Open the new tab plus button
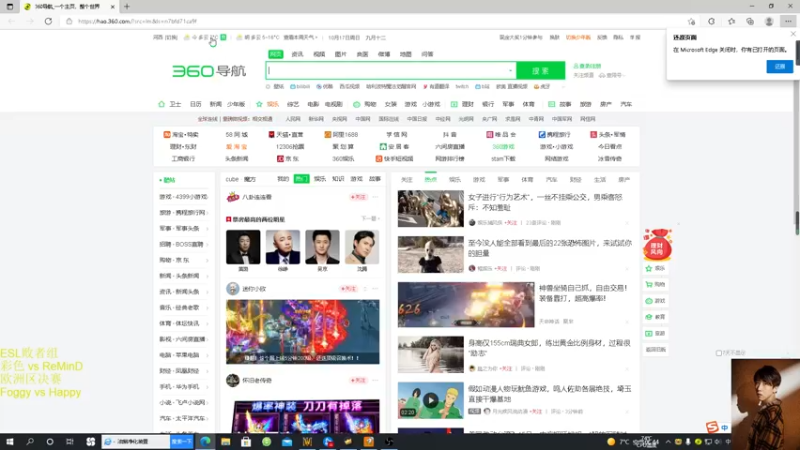Image resolution: width=800 pixels, height=450 pixels. pyautogui.click(x=127, y=7)
